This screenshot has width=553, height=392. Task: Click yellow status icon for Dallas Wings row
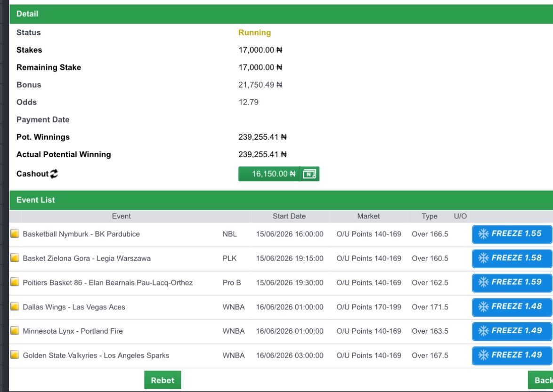pyautogui.click(x=15, y=306)
